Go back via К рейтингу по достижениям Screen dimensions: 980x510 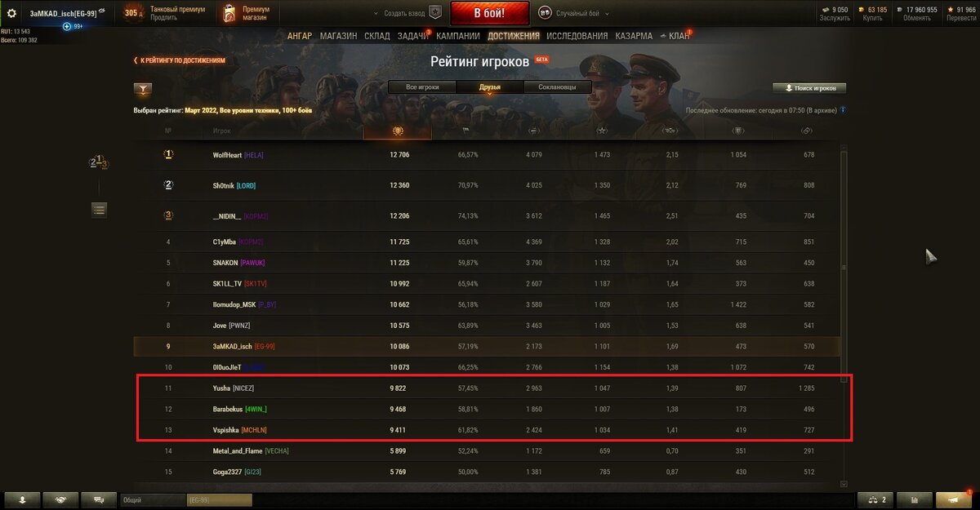click(x=180, y=60)
